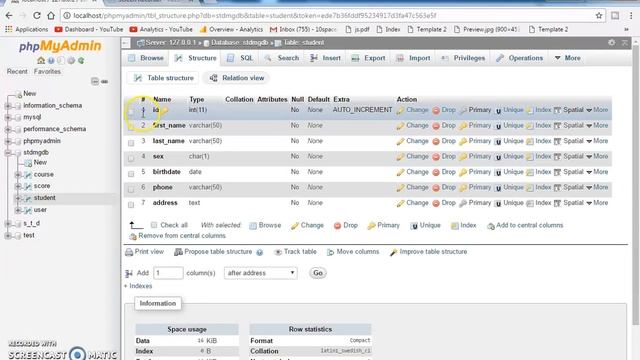Expand information_schema database node

(8, 106)
